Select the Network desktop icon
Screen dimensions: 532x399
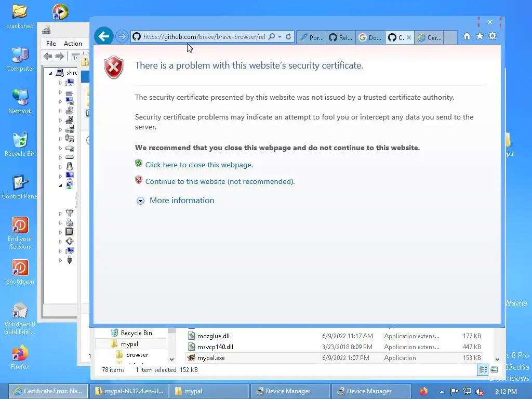(x=20, y=102)
